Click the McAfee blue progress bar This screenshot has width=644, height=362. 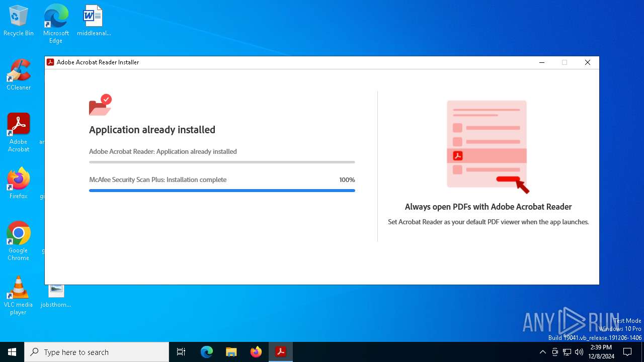(222, 191)
